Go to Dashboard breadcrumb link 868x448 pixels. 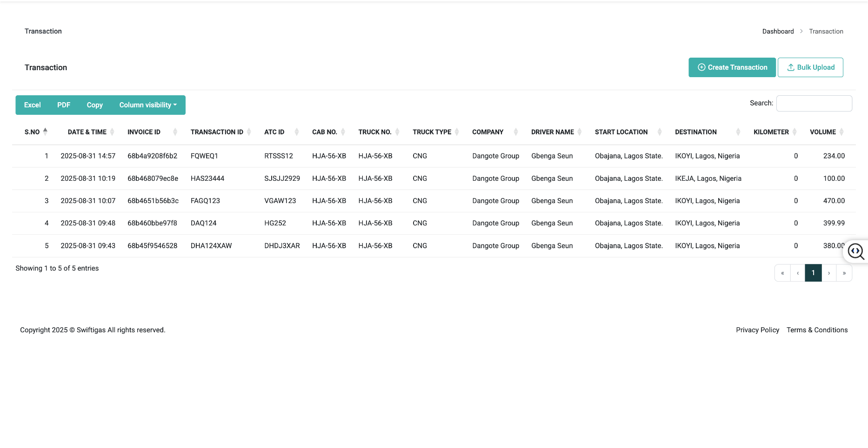pos(778,32)
